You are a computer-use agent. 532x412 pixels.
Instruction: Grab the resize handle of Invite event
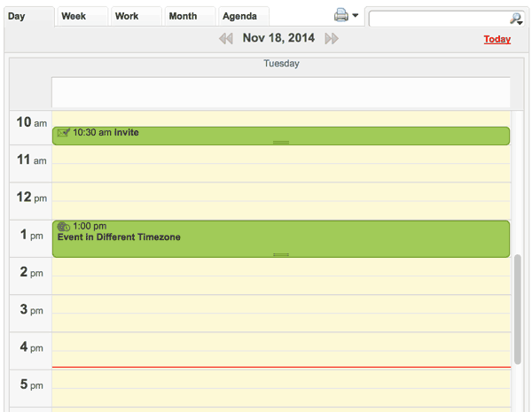pos(281,143)
